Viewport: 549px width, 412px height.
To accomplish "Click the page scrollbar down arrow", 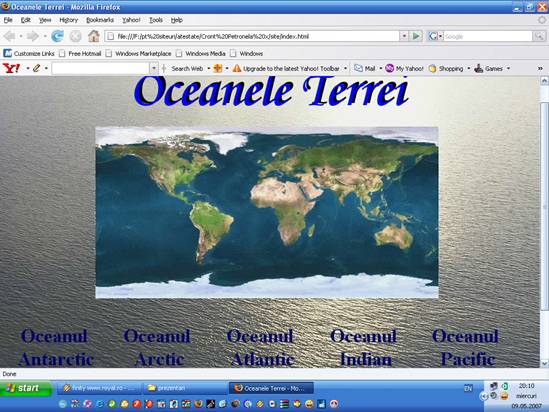I will [544, 363].
